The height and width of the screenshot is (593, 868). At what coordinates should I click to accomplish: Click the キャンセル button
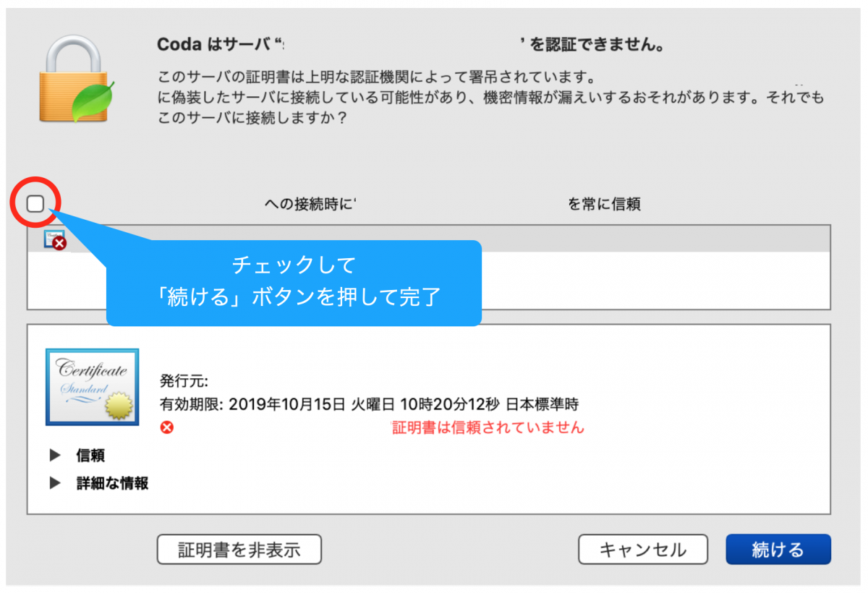[642, 550]
